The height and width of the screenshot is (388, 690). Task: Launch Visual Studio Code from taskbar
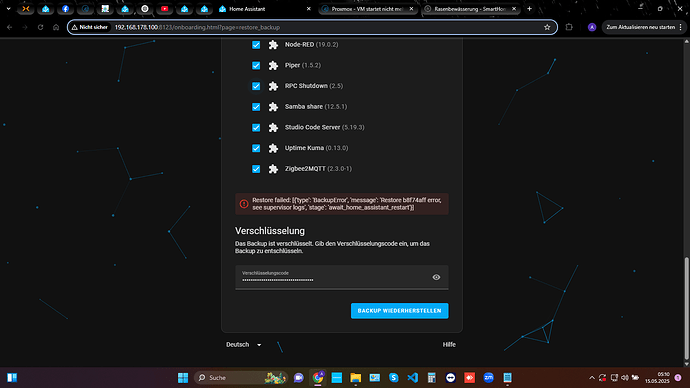(x=412, y=377)
